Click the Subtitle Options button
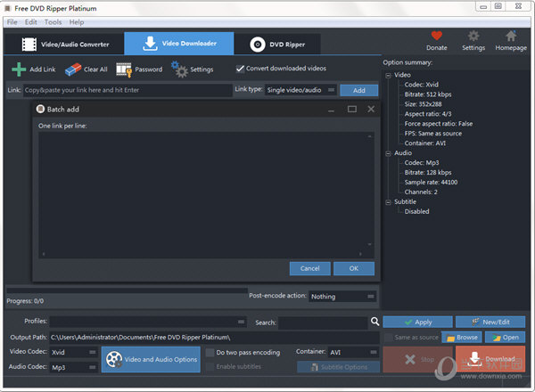Screen dimensions: 535x392 pyautogui.click(x=339, y=367)
